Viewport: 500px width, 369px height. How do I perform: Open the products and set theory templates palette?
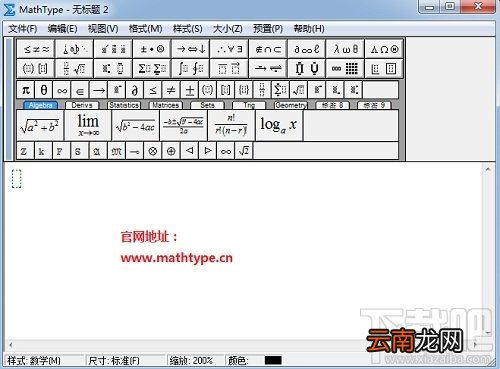pos(307,69)
